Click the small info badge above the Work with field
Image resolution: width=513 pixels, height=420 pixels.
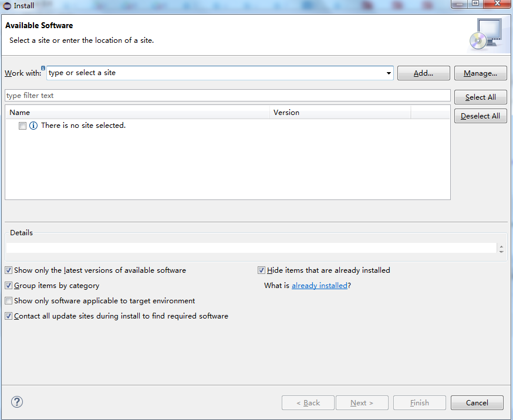pyautogui.click(x=43, y=68)
